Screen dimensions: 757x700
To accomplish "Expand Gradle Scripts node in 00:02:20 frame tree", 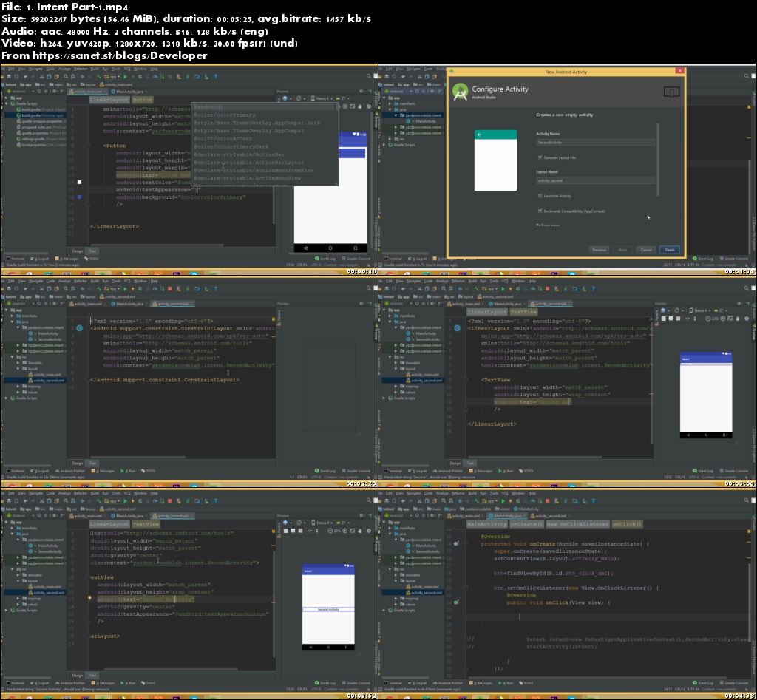I will coord(7,398).
